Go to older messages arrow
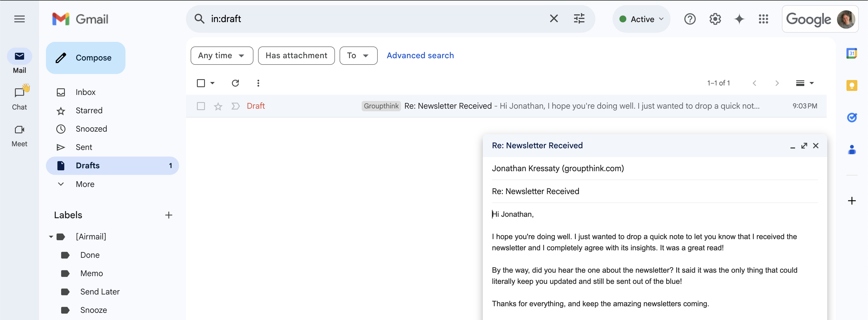The height and width of the screenshot is (320, 868). [x=777, y=83]
